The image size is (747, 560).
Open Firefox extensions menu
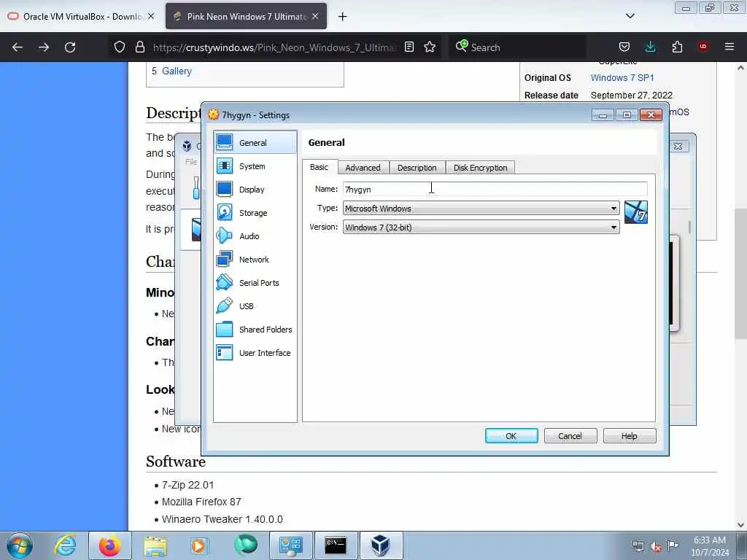coord(677,47)
